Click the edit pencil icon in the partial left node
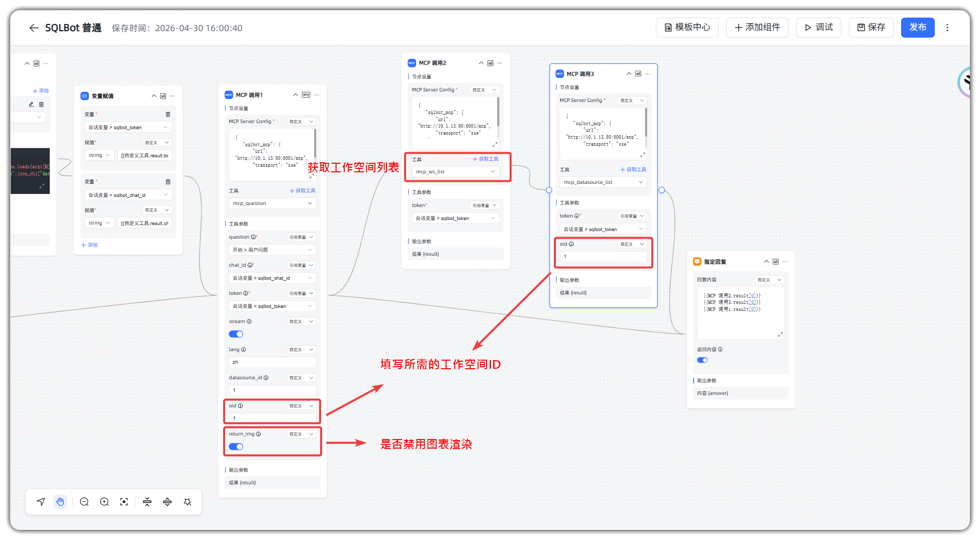Image resolution: width=980 pixels, height=540 pixels. [x=31, y=104]
